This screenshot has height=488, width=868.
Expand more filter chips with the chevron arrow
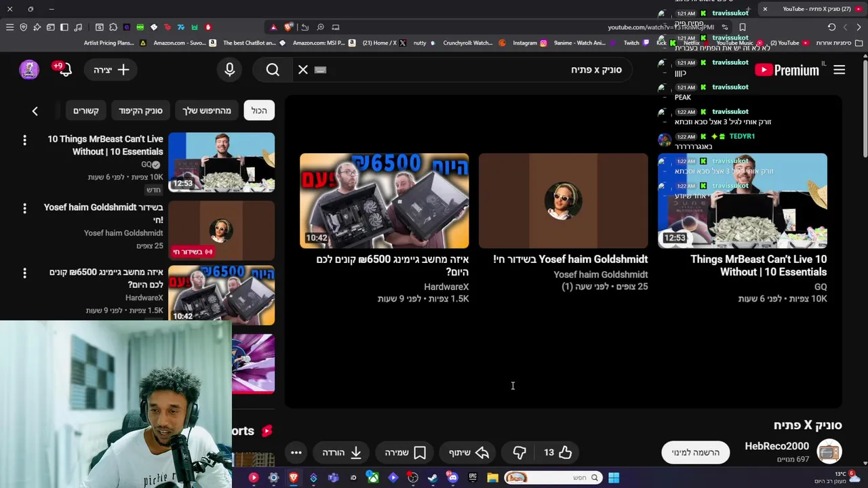coord(35,110)
